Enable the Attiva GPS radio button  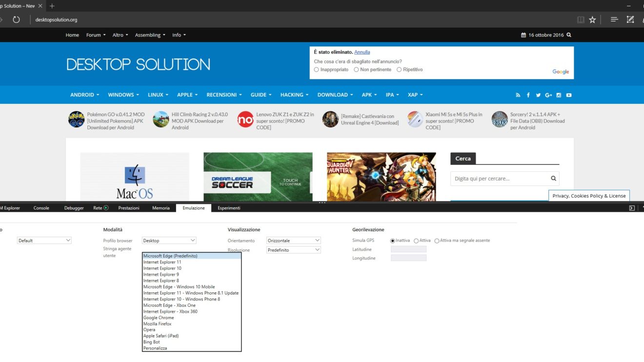(x=416, y=241)
